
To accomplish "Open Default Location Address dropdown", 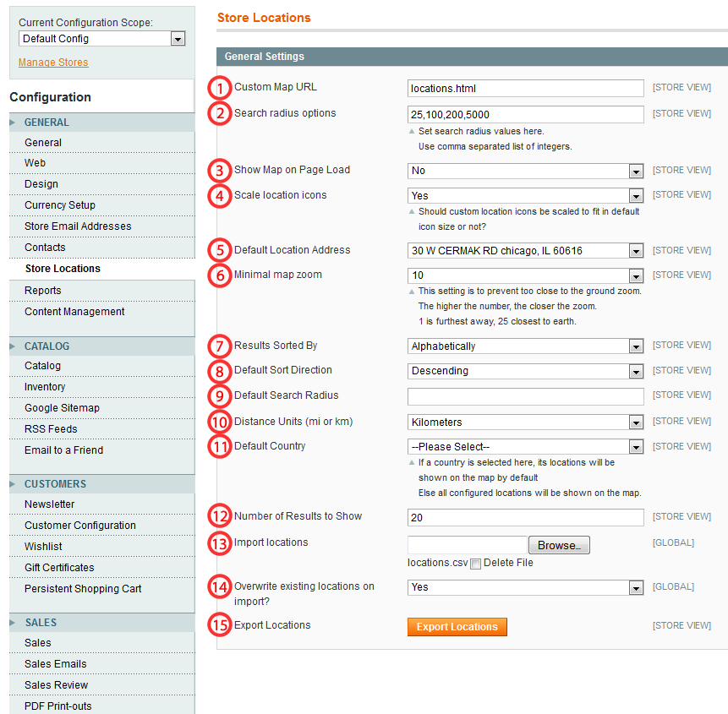I will tap(526, 250).
